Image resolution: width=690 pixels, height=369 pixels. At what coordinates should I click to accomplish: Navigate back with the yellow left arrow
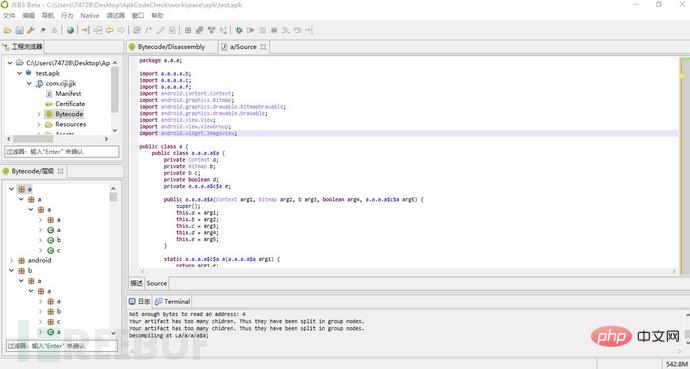(x=110, y=30)
